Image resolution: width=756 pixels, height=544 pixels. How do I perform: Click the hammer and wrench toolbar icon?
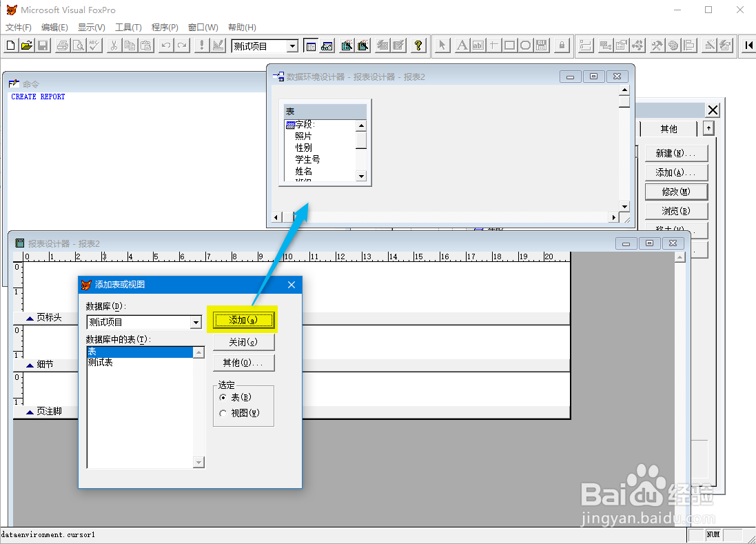click(657, 46)
